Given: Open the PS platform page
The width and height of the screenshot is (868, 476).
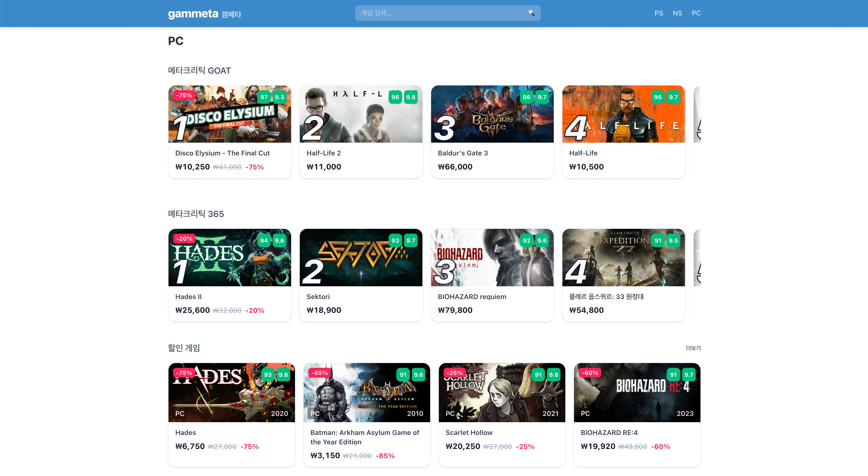Looking at the screenshot, I should click(x=658, y=13).
